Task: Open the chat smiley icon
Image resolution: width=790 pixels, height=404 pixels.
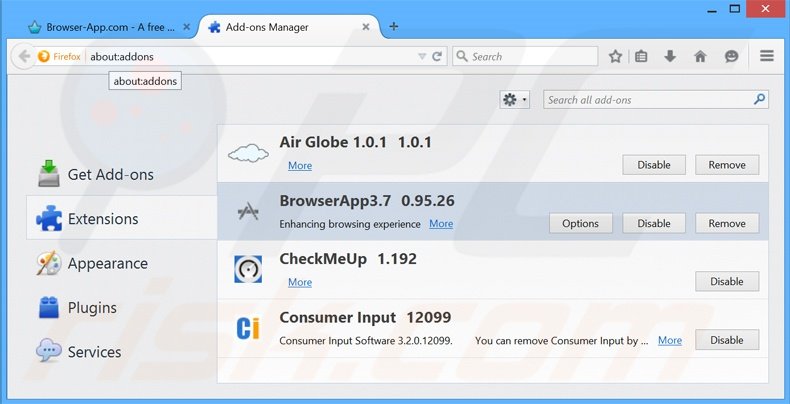Action: click(732, 56)
